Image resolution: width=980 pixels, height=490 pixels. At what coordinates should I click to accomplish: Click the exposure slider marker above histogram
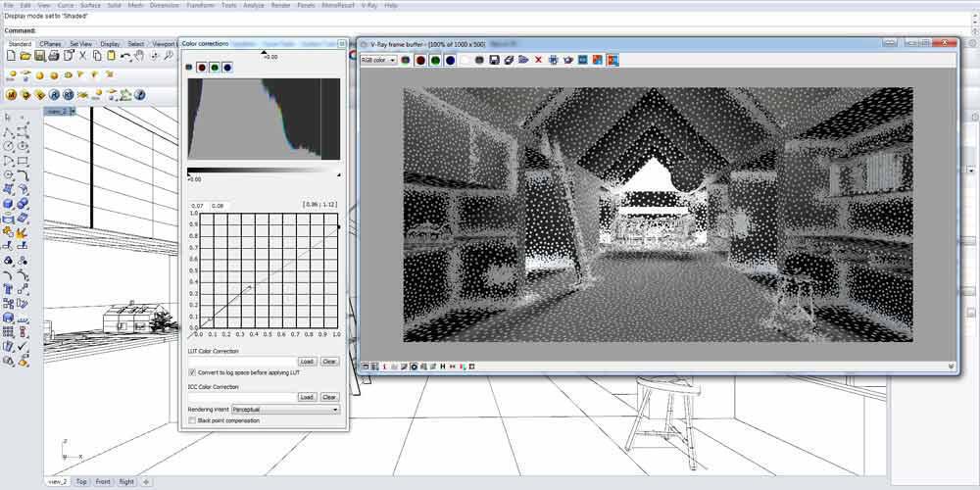click(x=264, y=53)
